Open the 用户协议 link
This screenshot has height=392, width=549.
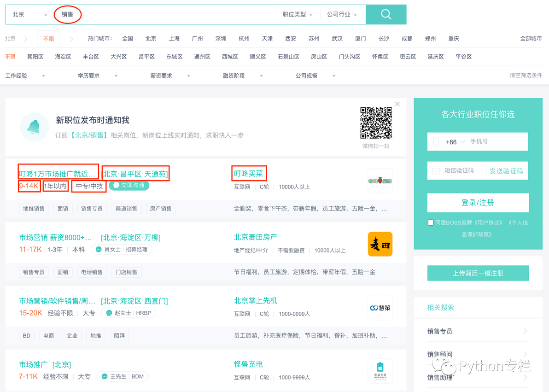pyautogui.click(x=488, y=222)
